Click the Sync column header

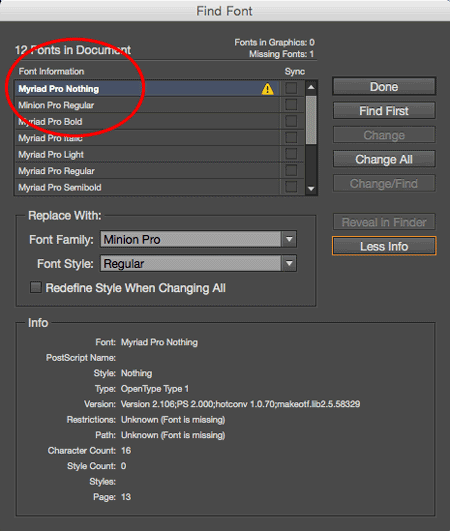295,71
